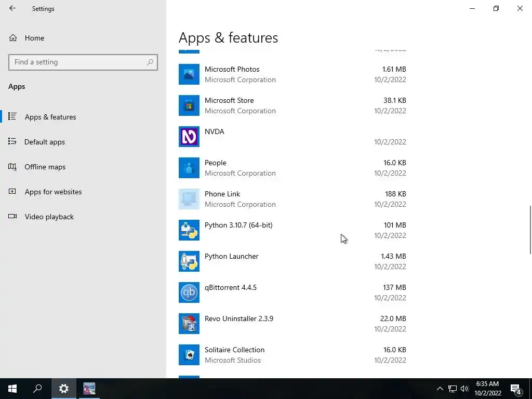Click the 137 MB size value
Viewport: 532px width, 399px height.
tap(395, 288)
